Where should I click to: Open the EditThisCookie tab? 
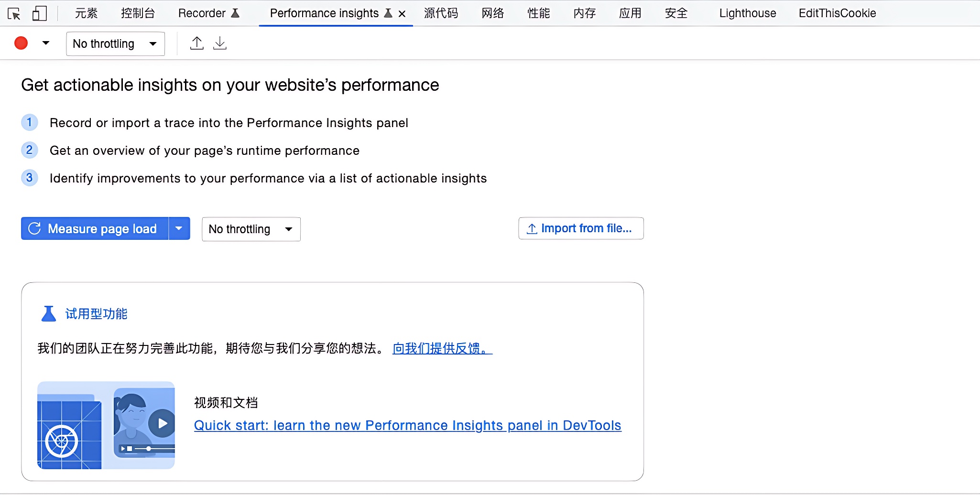(837, 13)
